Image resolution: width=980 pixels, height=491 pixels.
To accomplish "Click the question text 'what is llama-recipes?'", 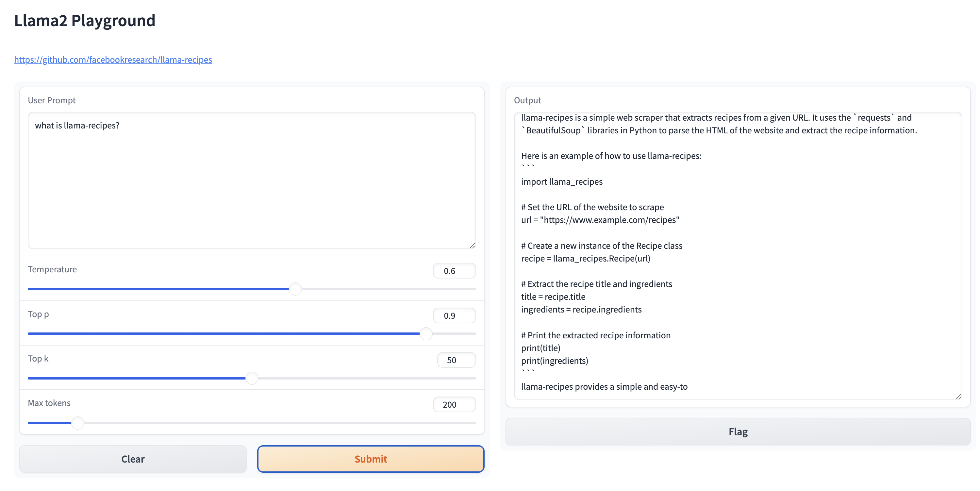I will click(77, 125).
